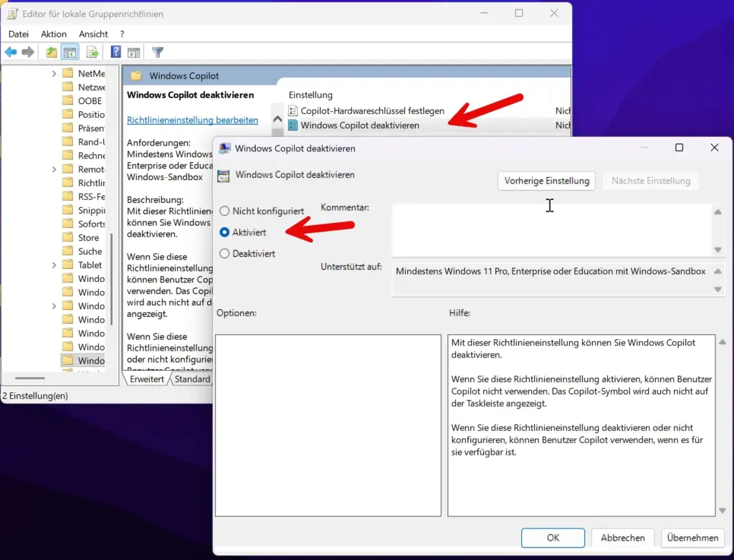Click the Windows Copilot deaktivieren list icon

292,125
